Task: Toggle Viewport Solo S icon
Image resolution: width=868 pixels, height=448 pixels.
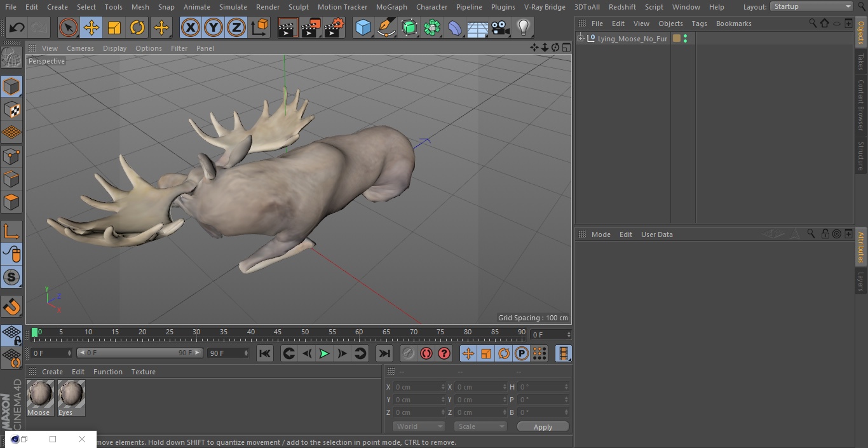Action: pos(11,277)
